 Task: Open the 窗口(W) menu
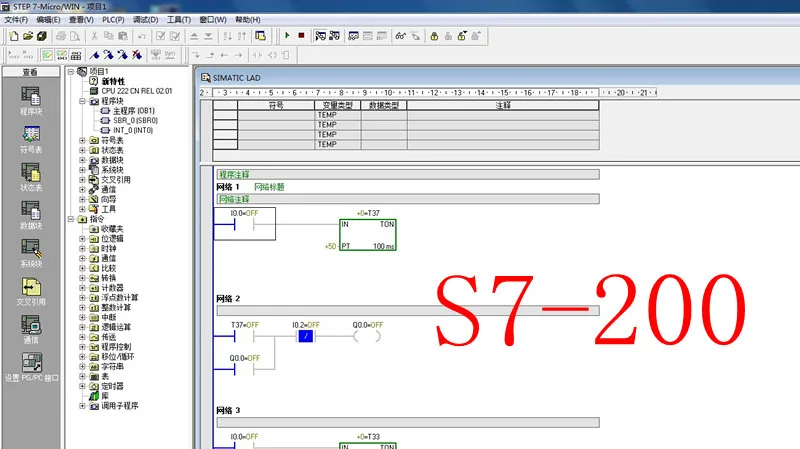tap(213, 19)
